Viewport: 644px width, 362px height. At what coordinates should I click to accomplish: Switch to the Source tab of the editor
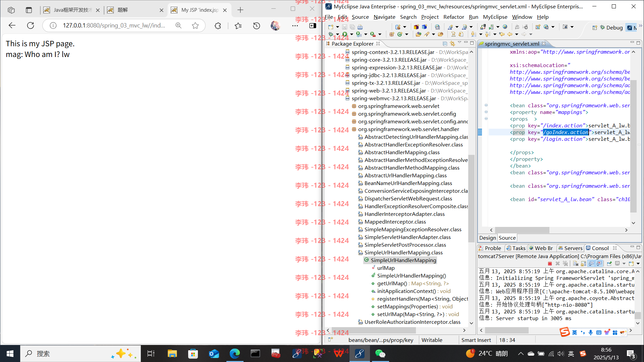(507, 238)
